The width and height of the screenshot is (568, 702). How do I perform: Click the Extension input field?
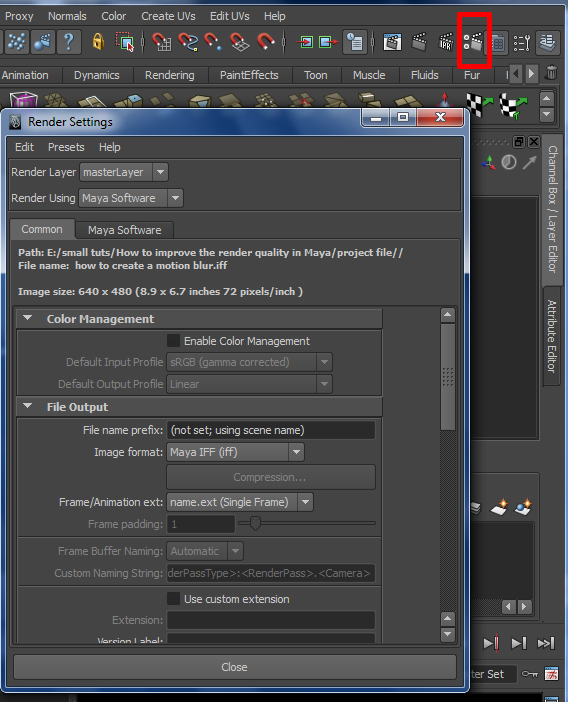(270, 620)
